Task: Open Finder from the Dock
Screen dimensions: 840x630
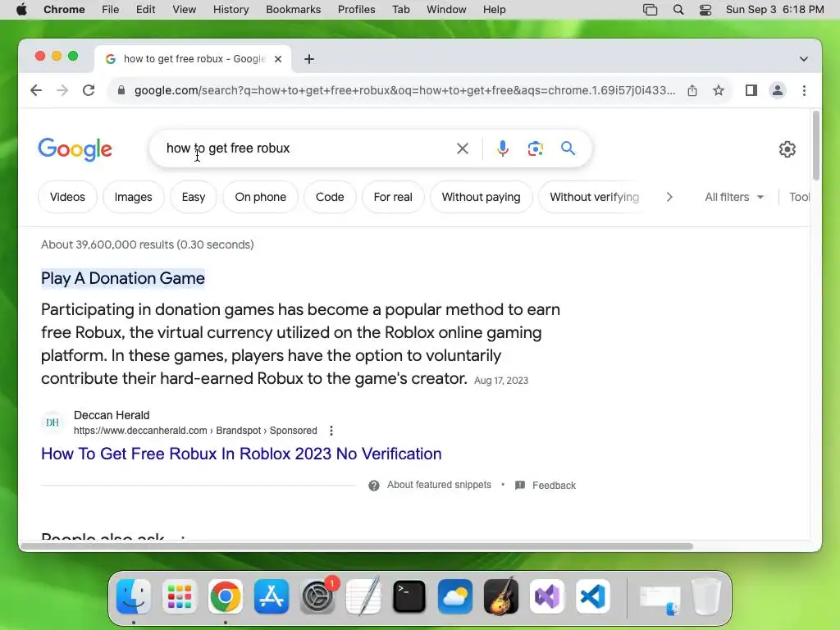Action: click(x=134, y=596)
